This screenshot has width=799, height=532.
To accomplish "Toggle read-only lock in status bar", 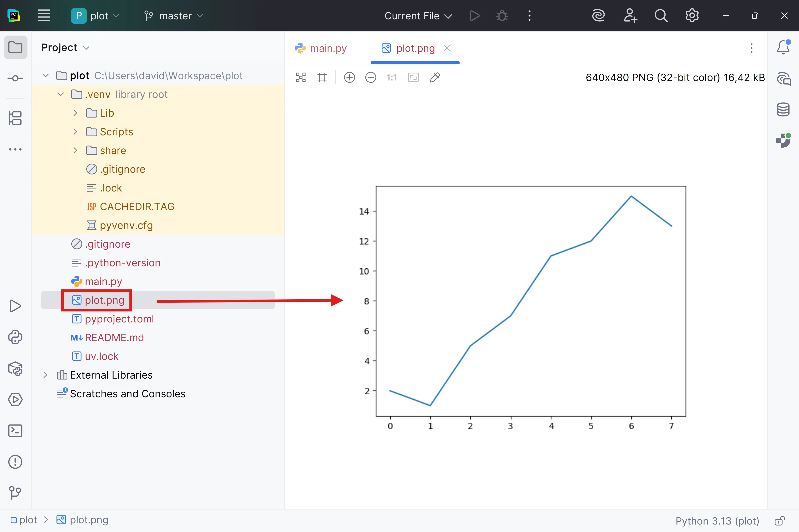I will tap(779, 521).
